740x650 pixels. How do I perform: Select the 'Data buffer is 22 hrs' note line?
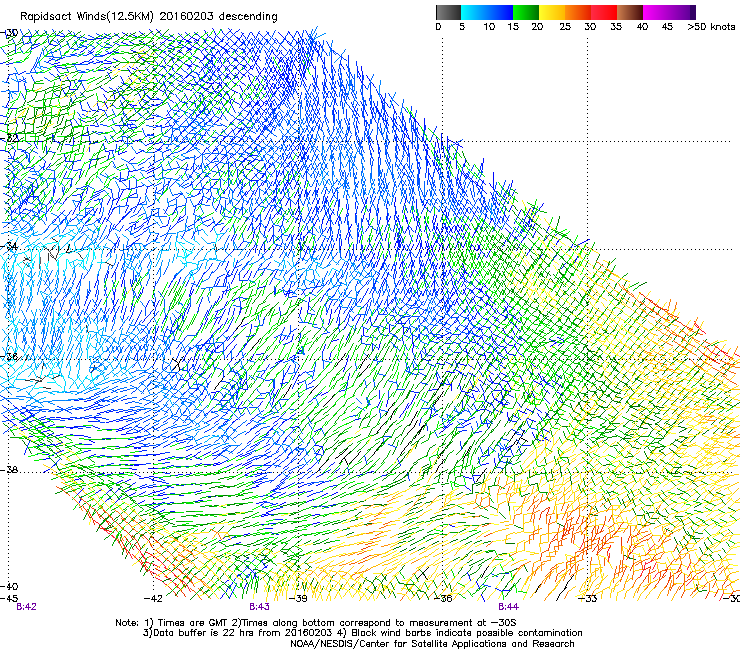362,633
